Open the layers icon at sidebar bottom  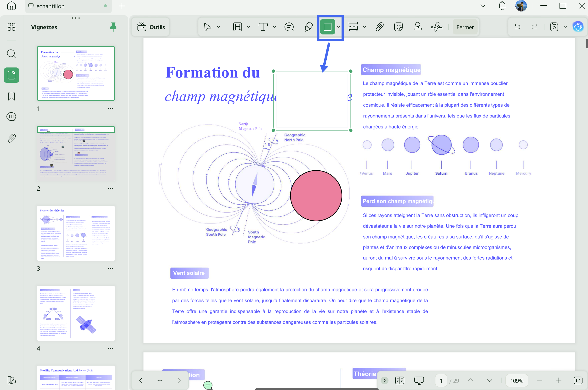click(11, 380)
